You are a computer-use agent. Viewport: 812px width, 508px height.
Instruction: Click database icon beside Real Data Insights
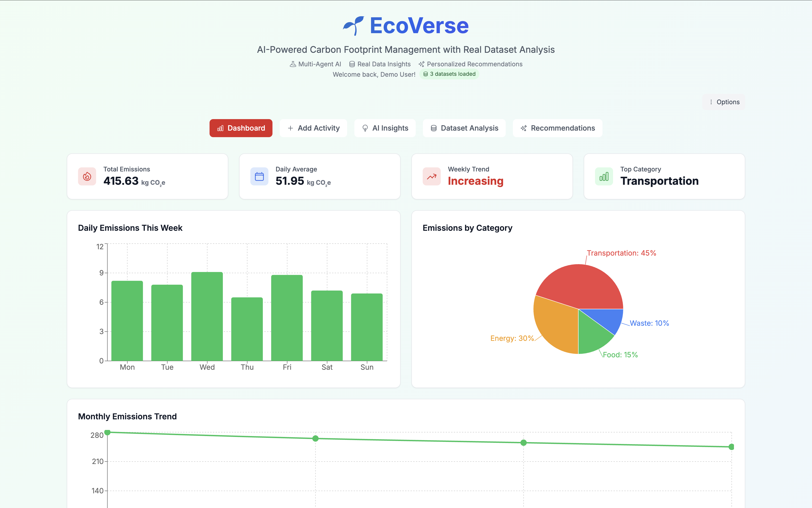352,64
